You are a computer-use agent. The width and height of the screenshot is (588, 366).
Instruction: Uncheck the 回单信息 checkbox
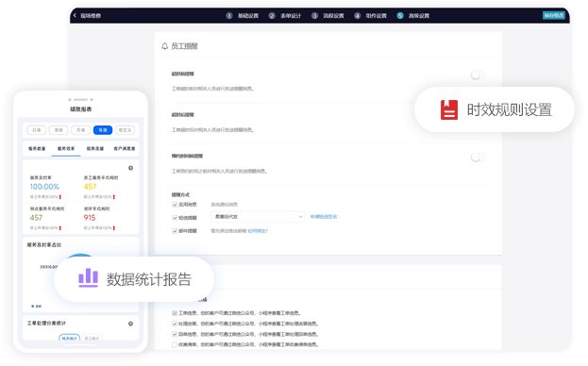tap(175, 334)
